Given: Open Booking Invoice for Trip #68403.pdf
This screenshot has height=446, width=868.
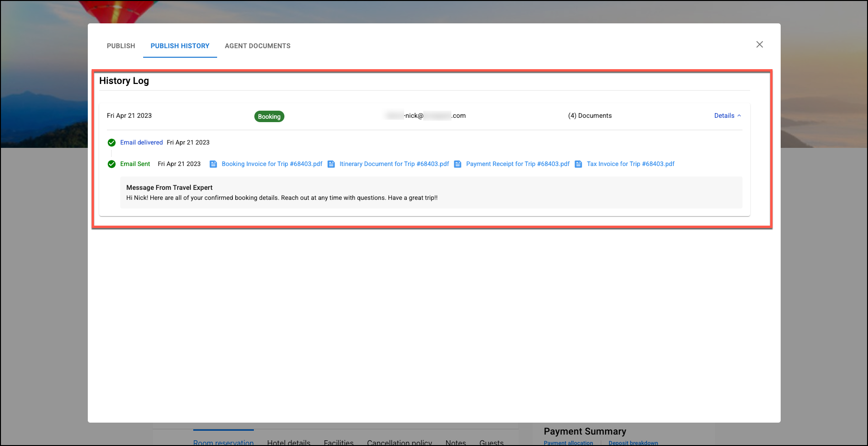Looking at the screenshot, I should 272,164.
